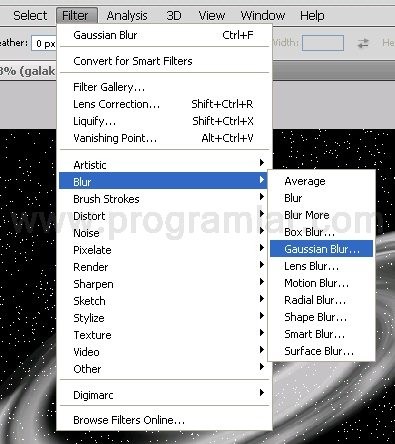The height and width of the screenshot is (444, 395).
Task: Expand the Distort filter submenu
Action: tap(163, 216)
